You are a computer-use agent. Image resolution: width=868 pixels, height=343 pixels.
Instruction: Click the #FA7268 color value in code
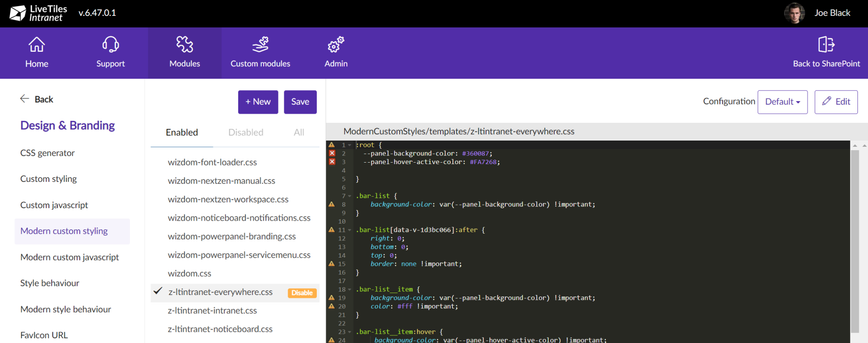point(483,162)
